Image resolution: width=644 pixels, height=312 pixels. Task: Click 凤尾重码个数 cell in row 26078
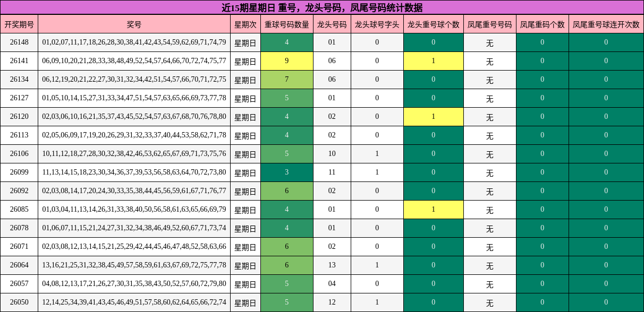[x=543, y=228]
